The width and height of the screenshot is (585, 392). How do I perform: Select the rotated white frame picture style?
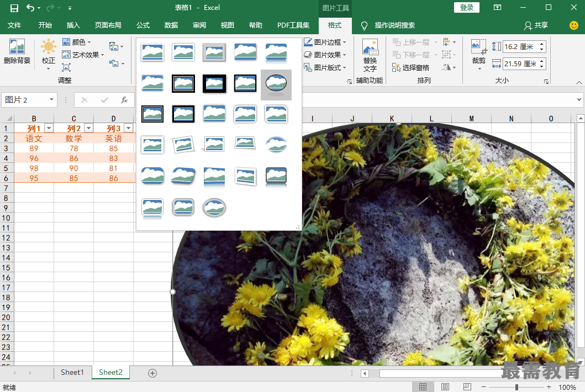click(x=183, y=145)
